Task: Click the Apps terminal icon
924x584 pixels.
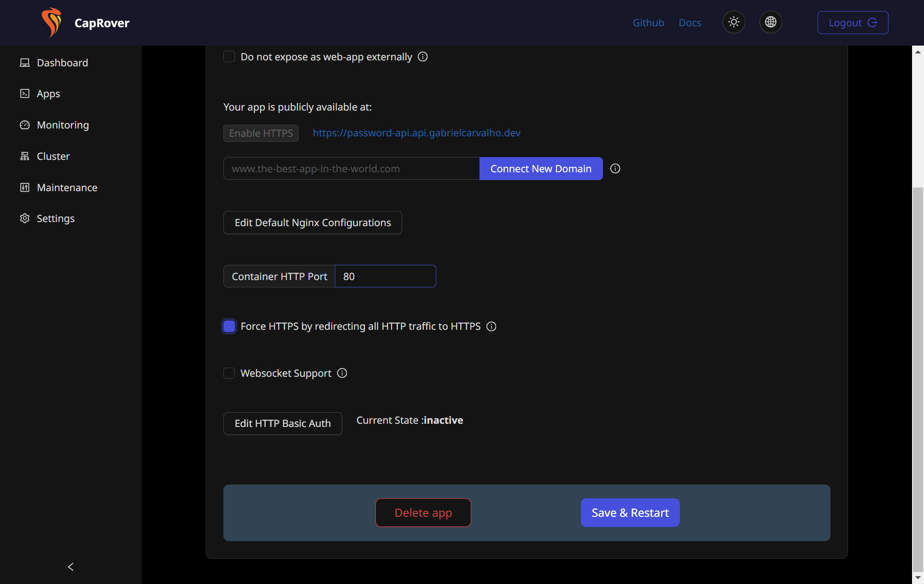Action: tap(25, 93)
